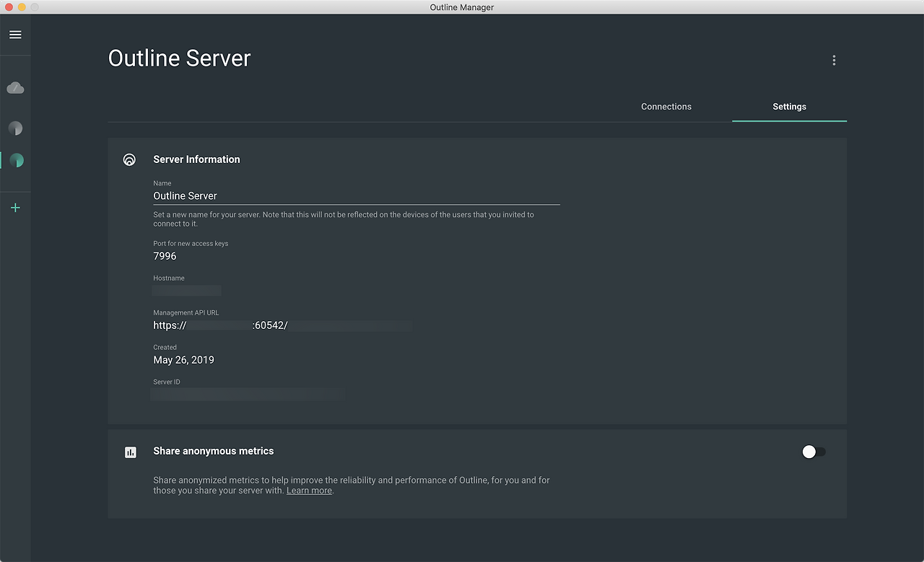Open the Learn more link

tap(309, 491)
